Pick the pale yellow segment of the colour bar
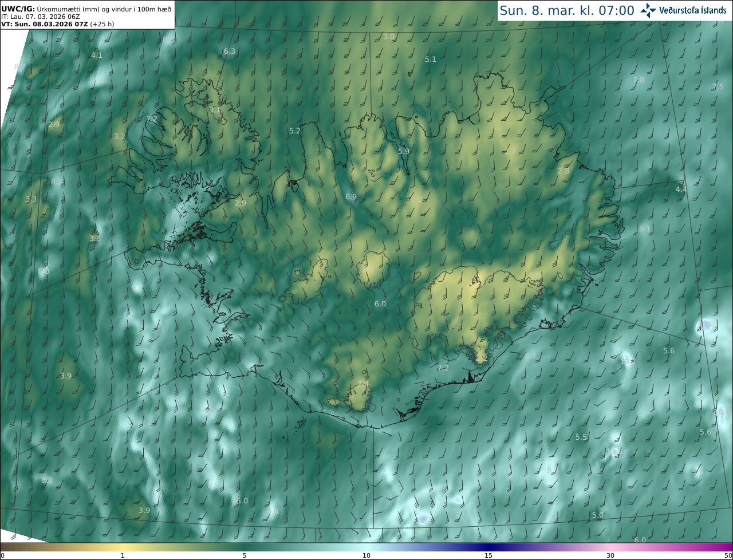 (x=123, y=547)
